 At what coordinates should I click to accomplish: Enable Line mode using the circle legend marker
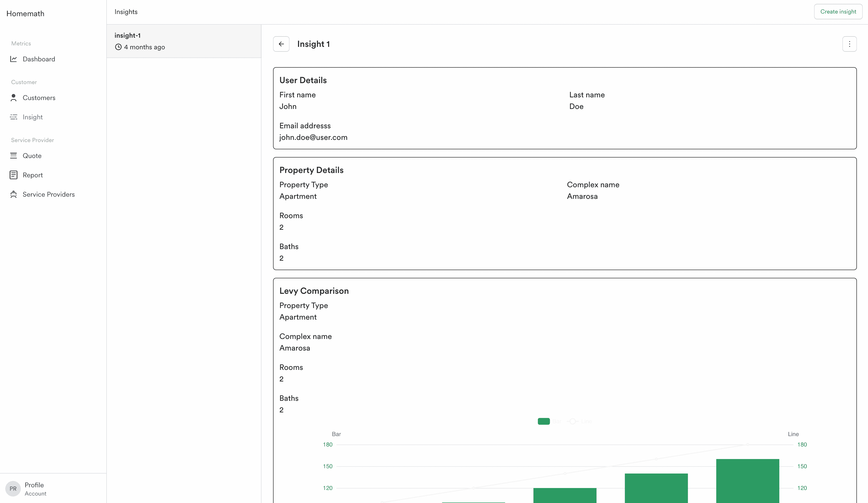pyautogui.click(x=573, y=421)
